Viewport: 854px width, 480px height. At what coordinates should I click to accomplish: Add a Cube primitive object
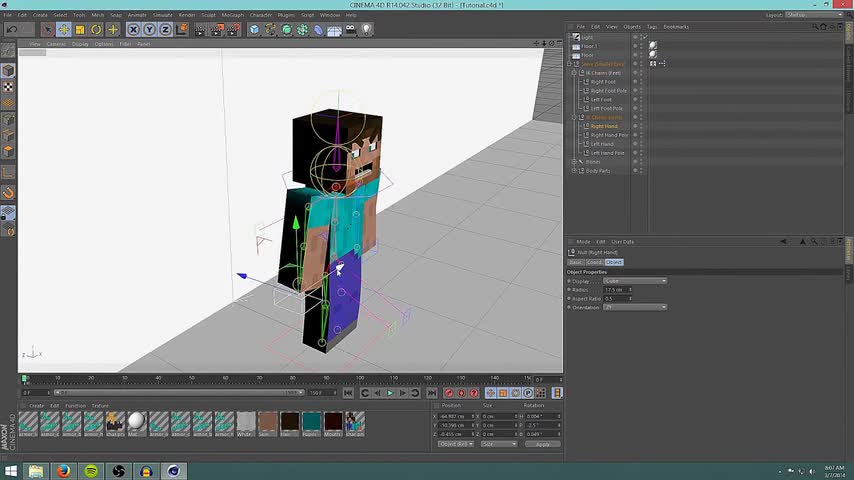click(x=254, y=29)
